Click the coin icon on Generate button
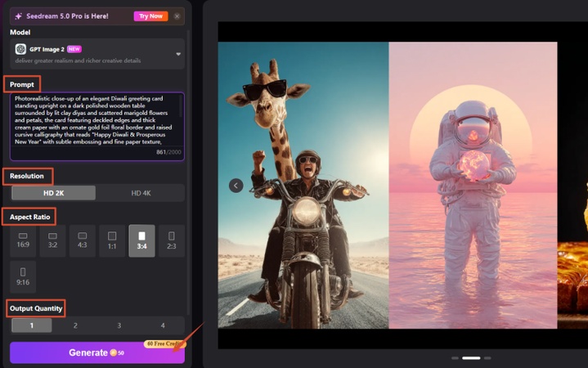588x368 pixels. [113, 352]
